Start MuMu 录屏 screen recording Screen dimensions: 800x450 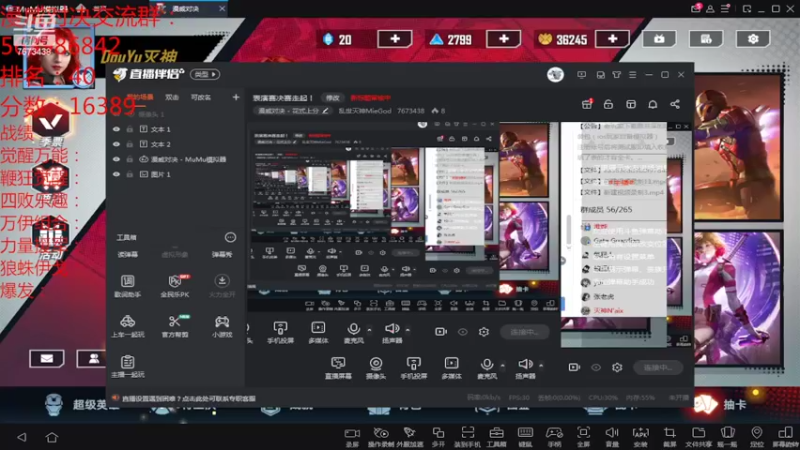click(352, 437)
